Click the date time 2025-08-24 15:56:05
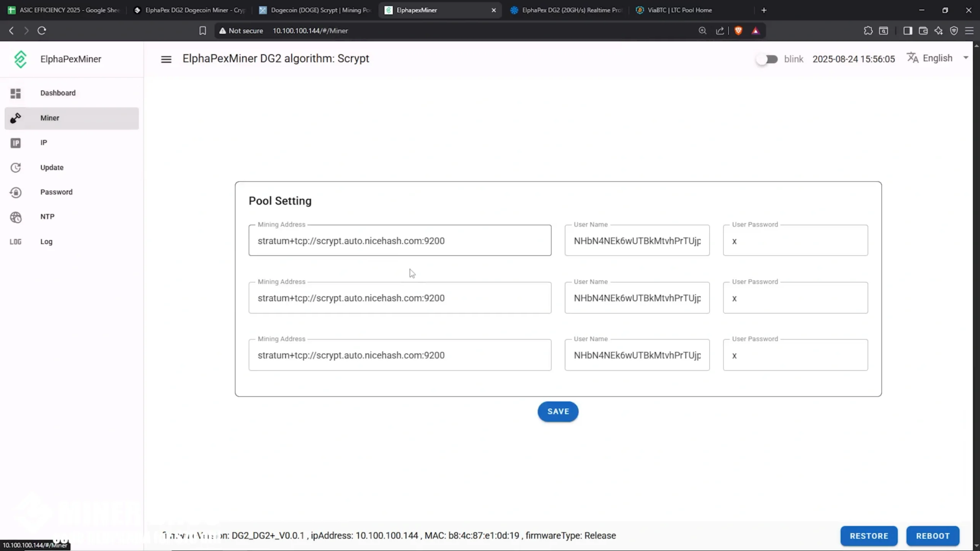This screenshot has height=551, width=980. [x=854, y=59]
